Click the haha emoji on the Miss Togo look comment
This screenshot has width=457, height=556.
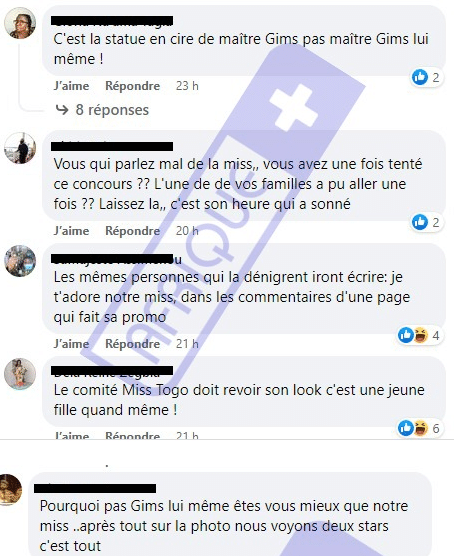click(x=421, y=428)
